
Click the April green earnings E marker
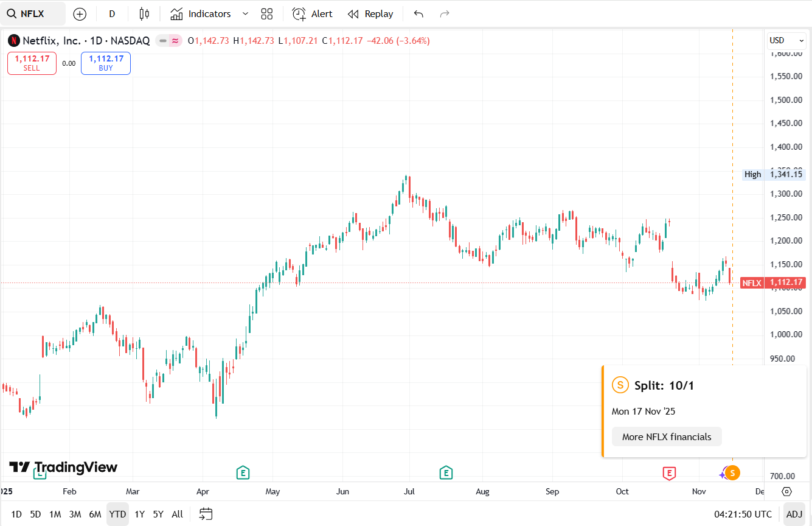pyautogui.click(x=243, y=472)
